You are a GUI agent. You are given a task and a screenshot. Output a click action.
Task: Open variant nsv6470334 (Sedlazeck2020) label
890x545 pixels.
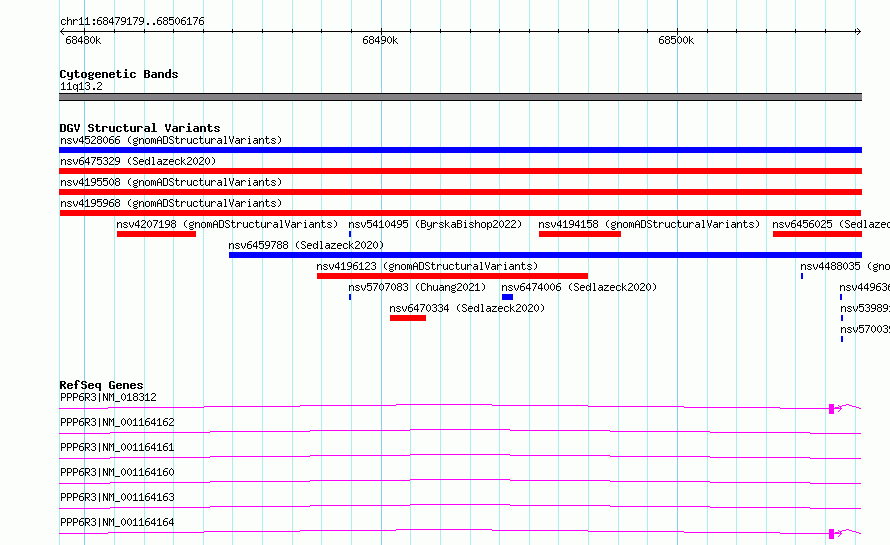(x=467, y=308)
